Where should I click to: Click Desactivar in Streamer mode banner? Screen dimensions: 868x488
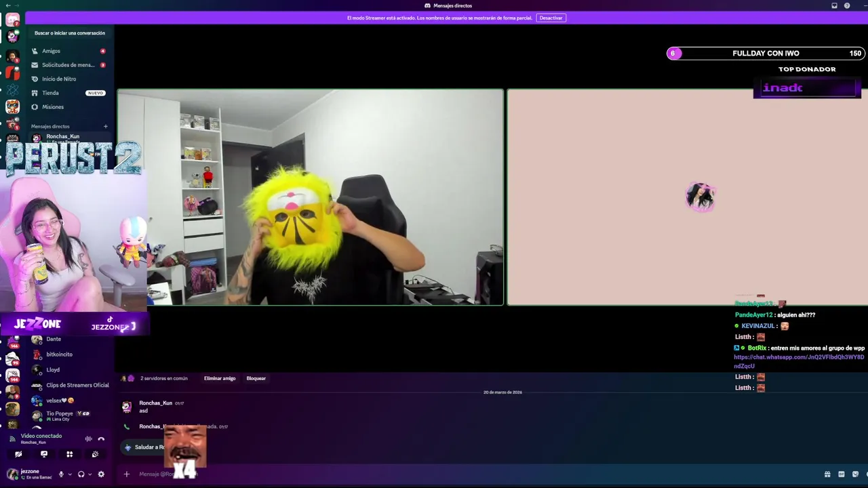[551, 18]
